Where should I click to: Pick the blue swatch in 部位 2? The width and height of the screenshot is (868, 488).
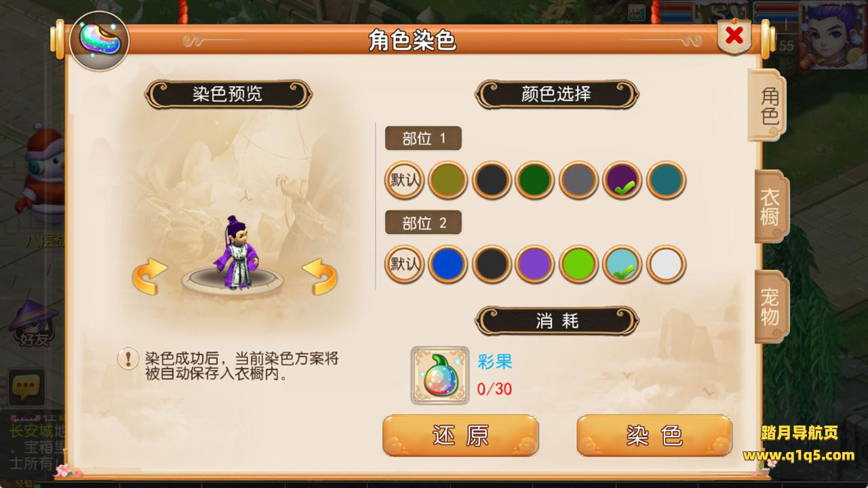[x=448, y=264]
